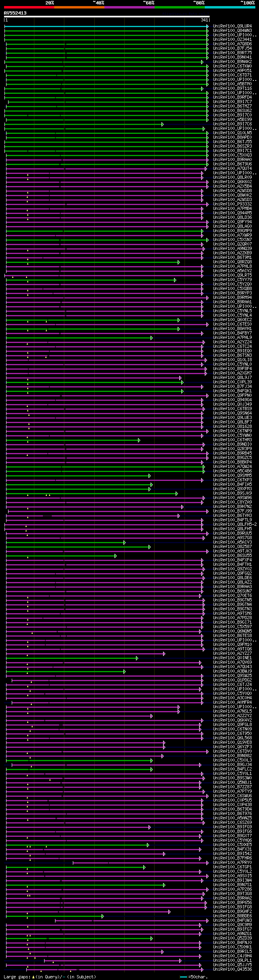Screen dimensions: 259x980
Task: Click the last hit UniRef100_Q43536
Action: (x=232, y=969)
